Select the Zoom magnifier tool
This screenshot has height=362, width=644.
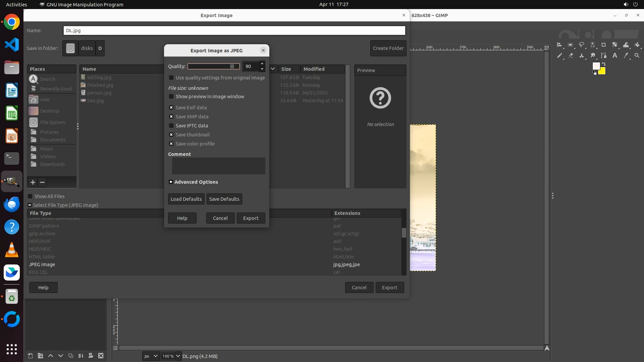click(637, 56)
